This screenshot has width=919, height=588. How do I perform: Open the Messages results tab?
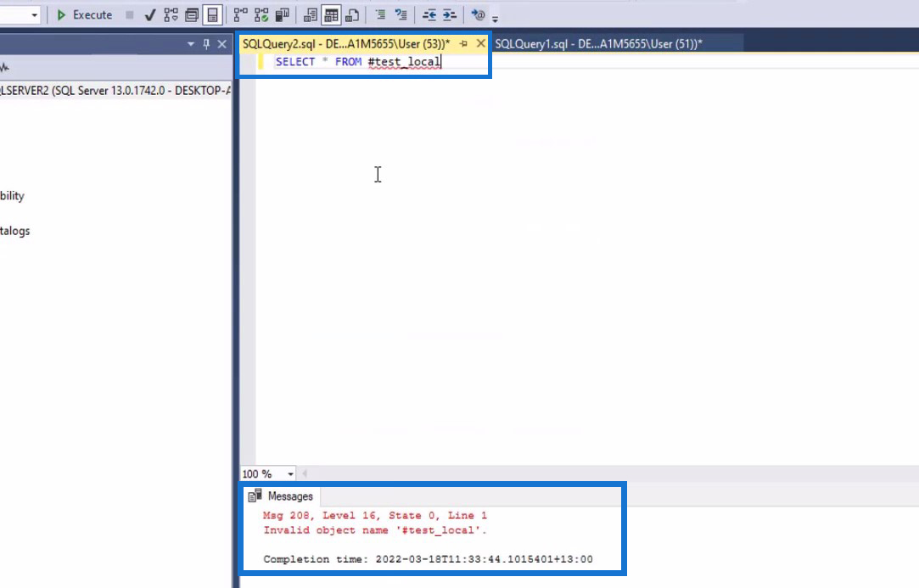(281, 496)
